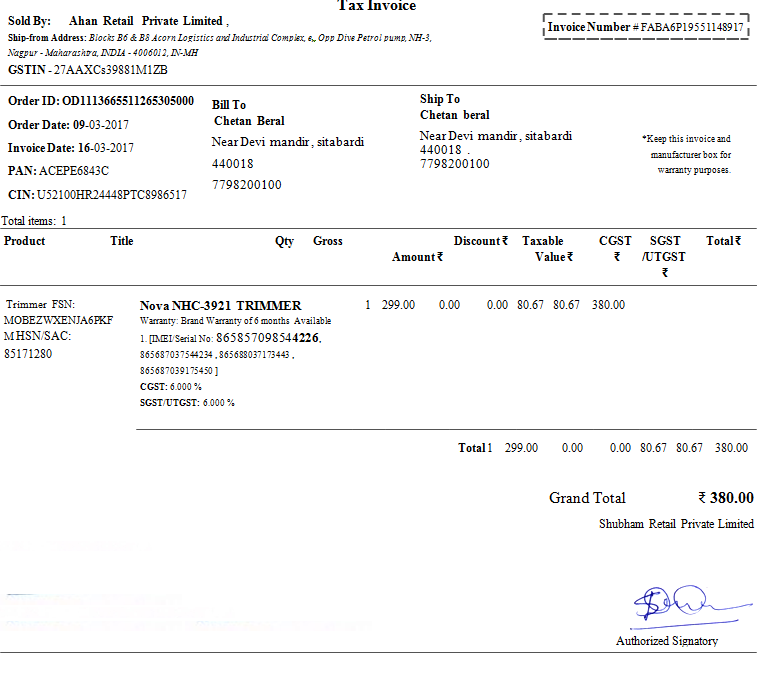The height and width of the screenshot is (700, 781).
Task: Click the Discount column header
Action: coord(481,241)
